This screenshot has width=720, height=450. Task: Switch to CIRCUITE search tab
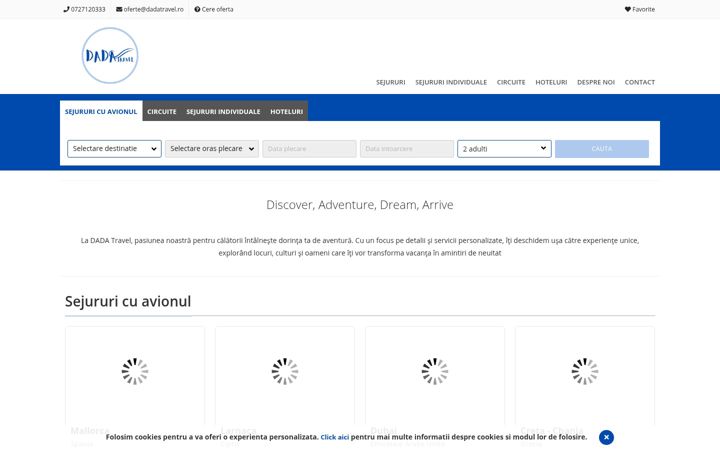point(162,112)
